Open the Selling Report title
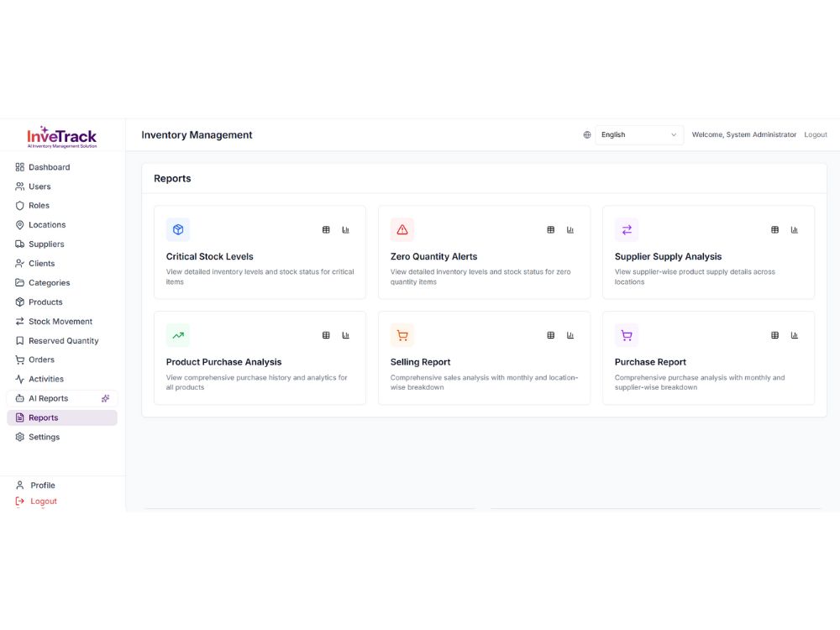 coord(420,362)
